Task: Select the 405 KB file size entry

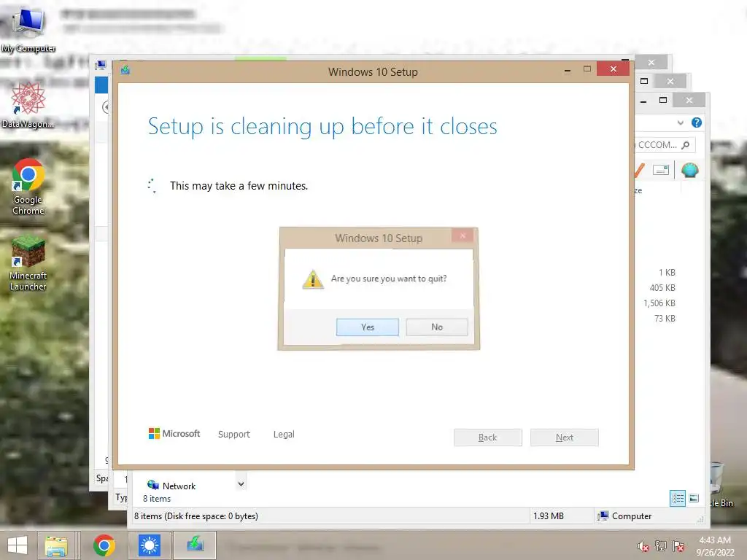Action: [x=662, y=287]
